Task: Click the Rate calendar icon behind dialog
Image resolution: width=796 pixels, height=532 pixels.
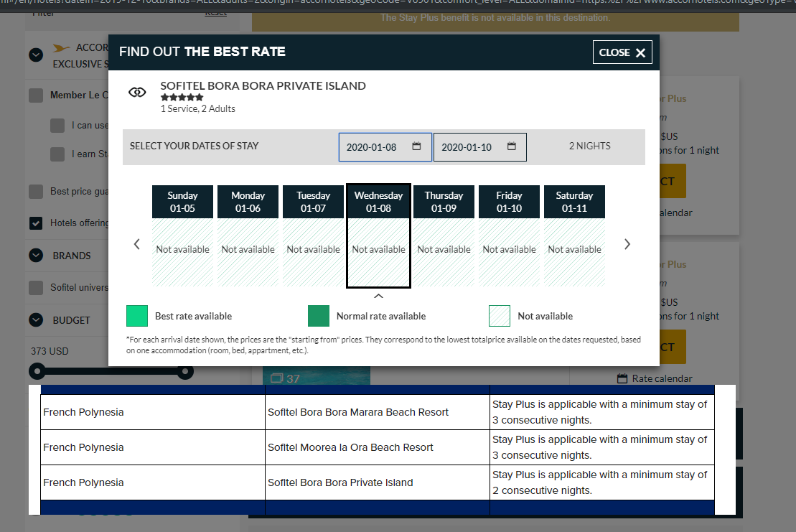Action: coord(622,378)
